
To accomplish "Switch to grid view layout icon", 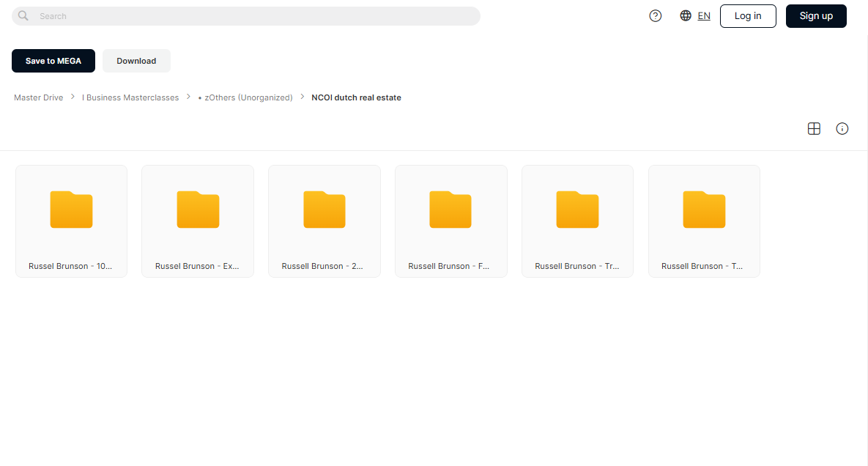I will (x=814, y=129).
